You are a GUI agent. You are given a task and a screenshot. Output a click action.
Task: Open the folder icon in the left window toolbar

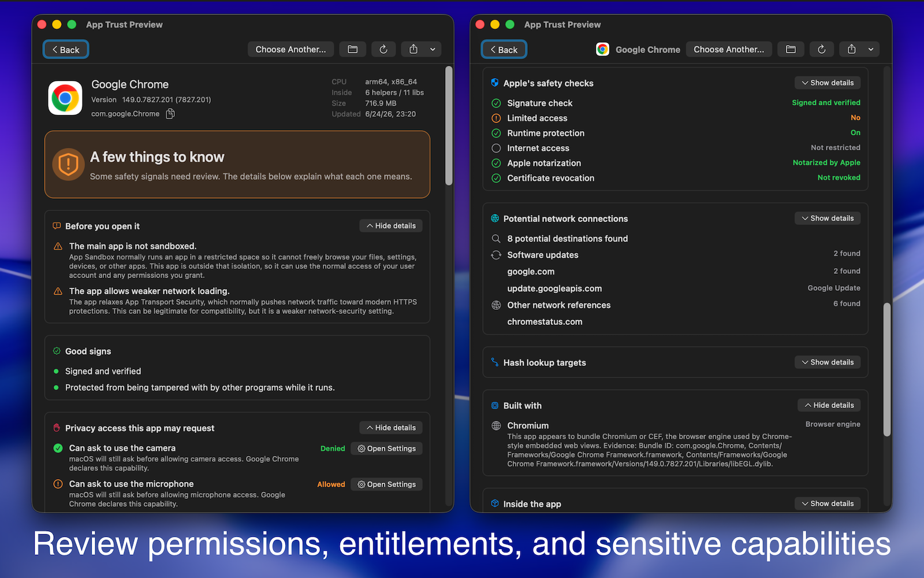tap(352, 50)
